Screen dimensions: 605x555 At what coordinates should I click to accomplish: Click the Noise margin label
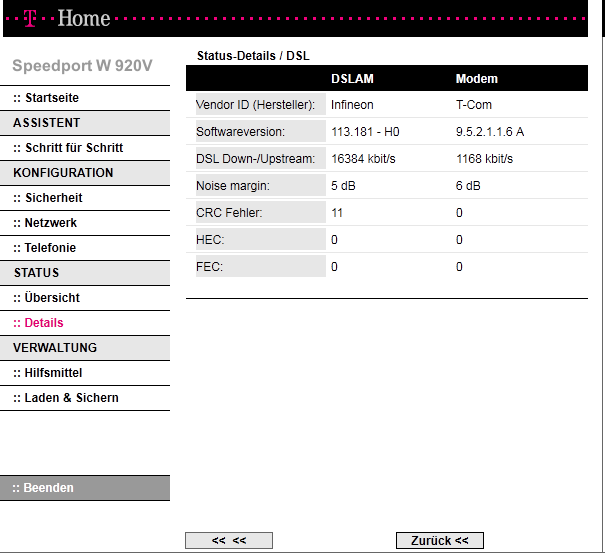[233, 186]
